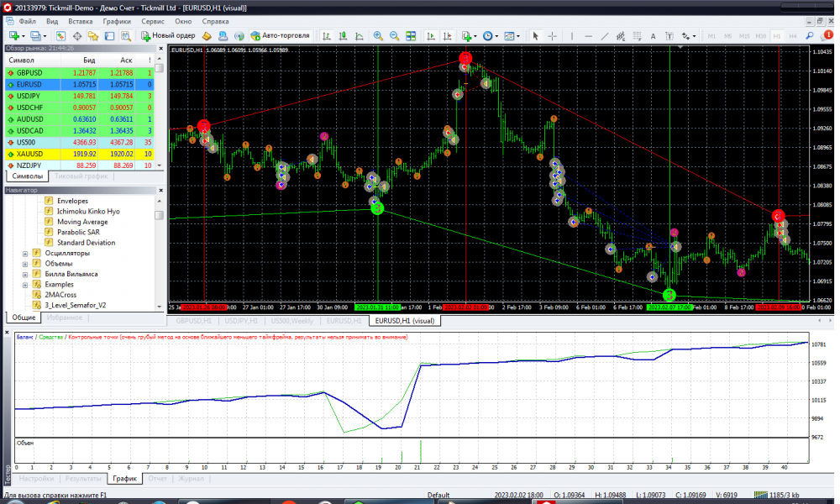Click the Новый ордер button
Viewport: 840px width, 504px height.
[168, 36]
